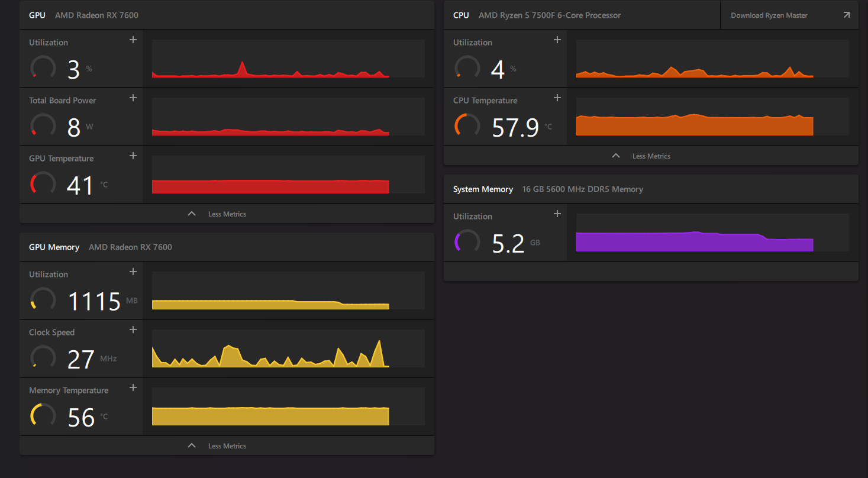Click the 'GPU Memory' header label
This screenshot has height=478, width=868.
coord(54,247)
